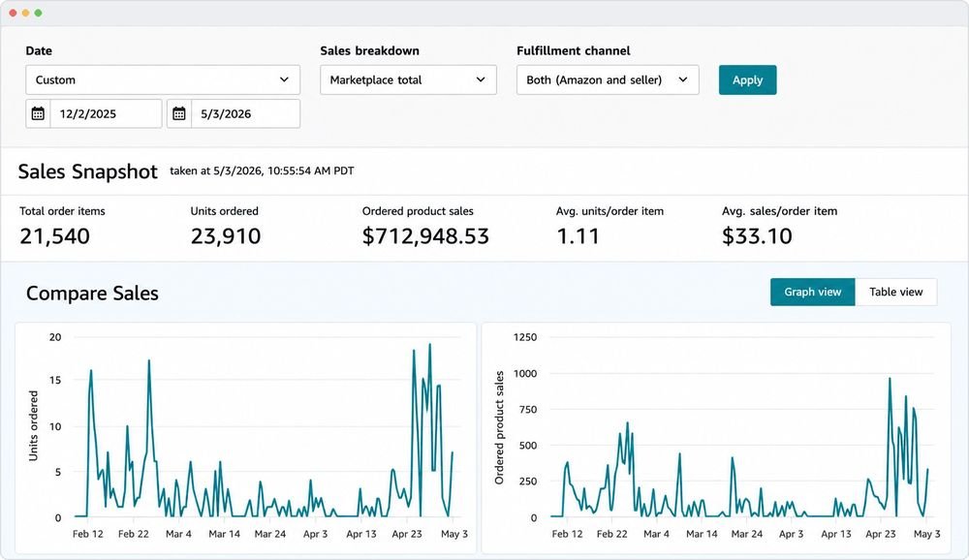This screenshot has width=969, height=560.
Task: Click the Ordered product sales axis label
Action: pos(499,427)
